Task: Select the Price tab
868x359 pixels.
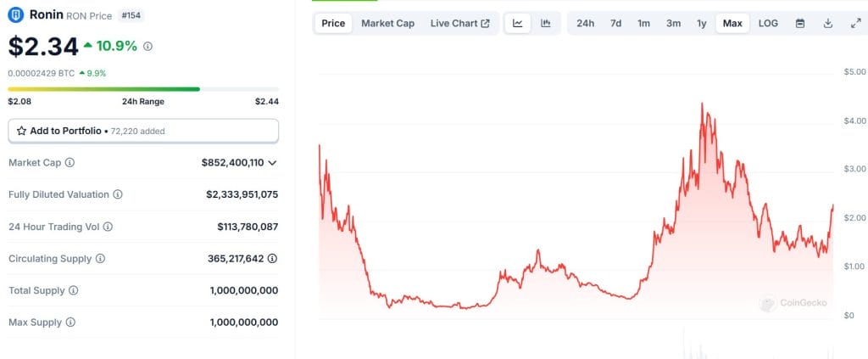Action: click(x=333, y=23)
